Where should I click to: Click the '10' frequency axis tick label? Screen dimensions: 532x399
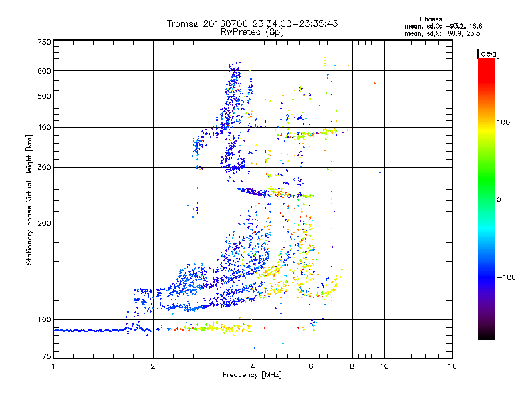pos(384,366)
